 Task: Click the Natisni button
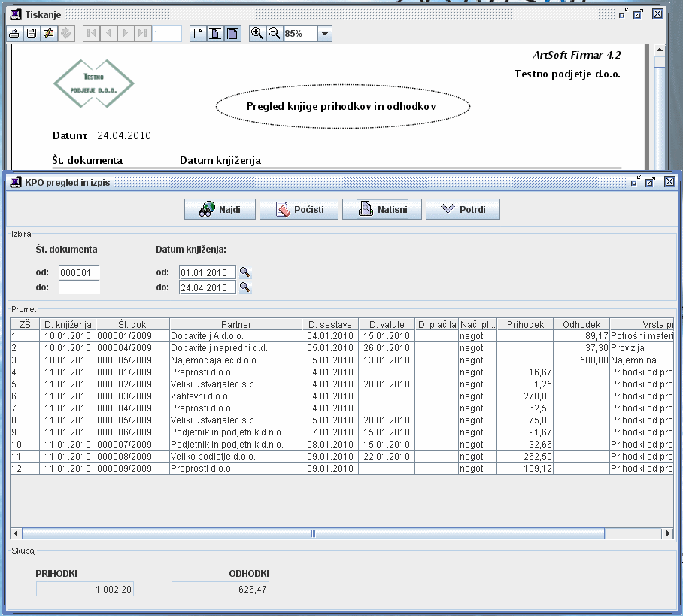(382, 209)
